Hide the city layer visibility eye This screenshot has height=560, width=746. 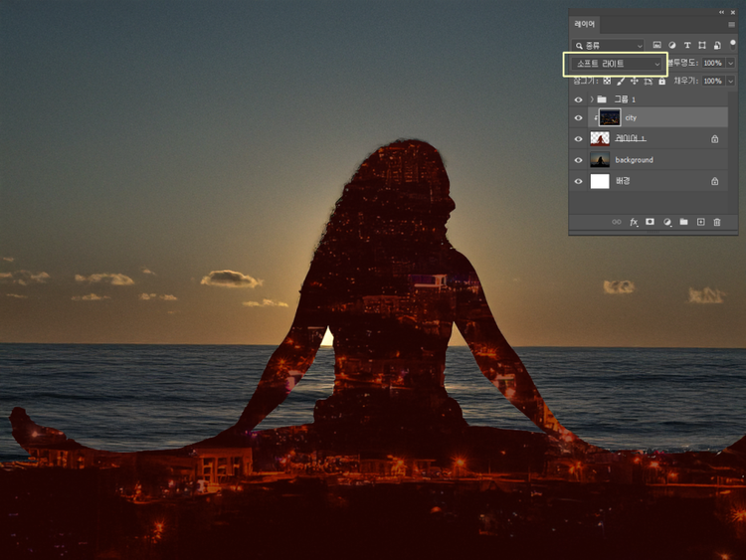[x=578, y=117]
